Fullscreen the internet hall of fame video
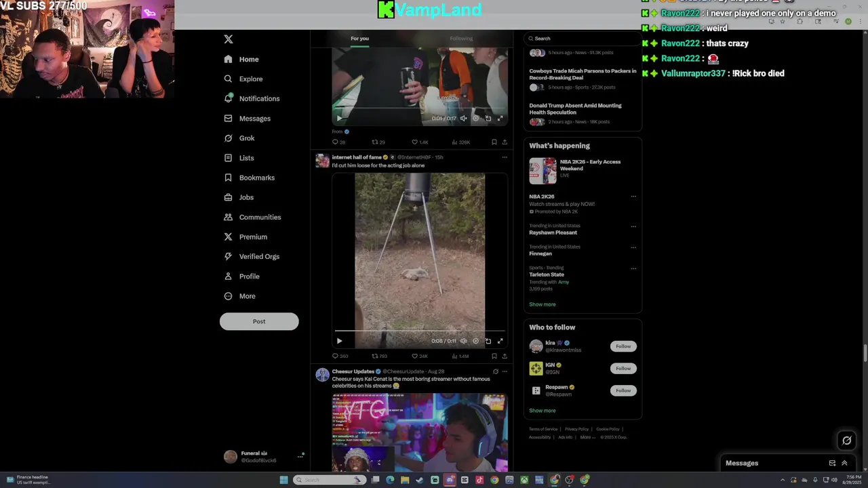Viewport: 868px width, 488px height. tap(500, 341)
